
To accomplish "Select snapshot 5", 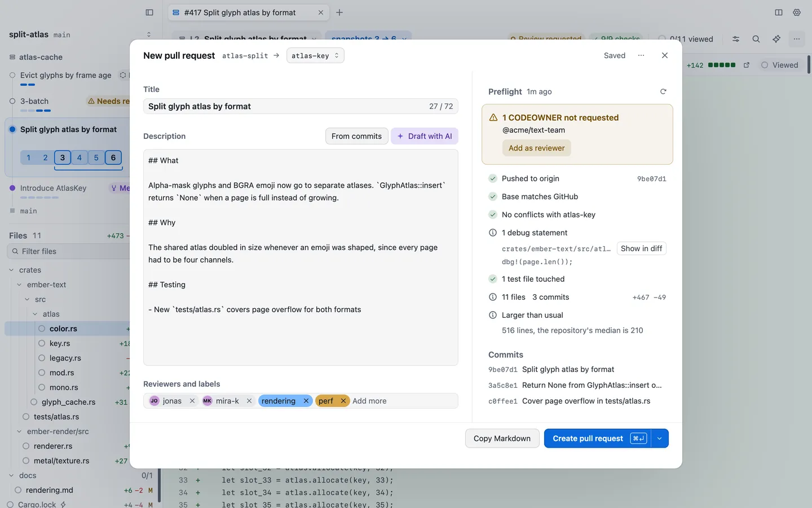I will pyautogui.click(x=96, y=157).
